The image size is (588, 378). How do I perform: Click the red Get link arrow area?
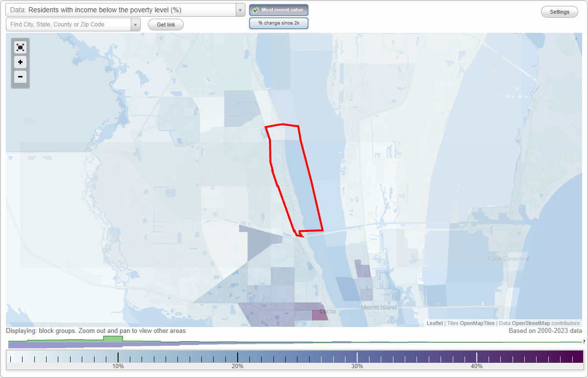point(166,25)
